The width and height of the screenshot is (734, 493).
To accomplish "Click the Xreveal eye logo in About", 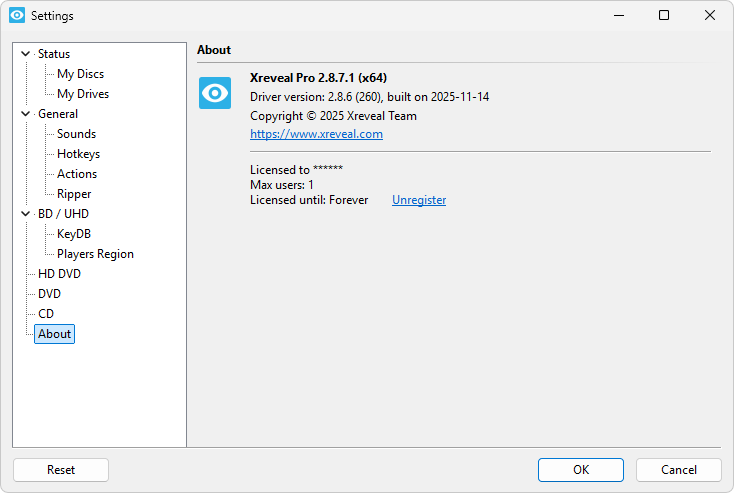I will [214, 93].
